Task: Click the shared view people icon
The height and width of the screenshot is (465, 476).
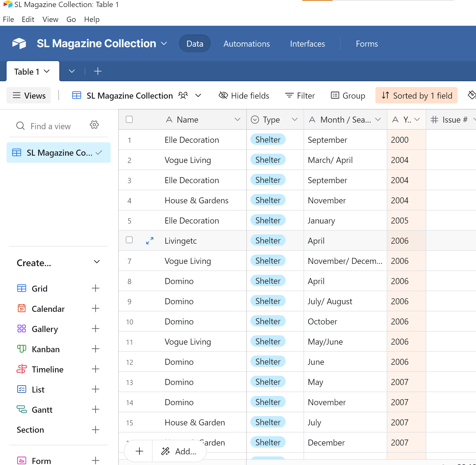Action: pos(183,96)
